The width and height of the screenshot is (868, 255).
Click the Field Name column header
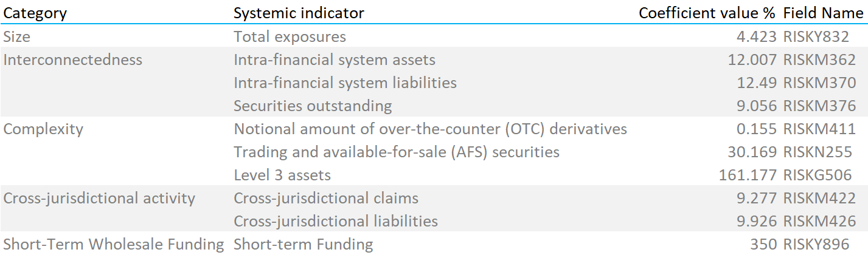[823, 13]
